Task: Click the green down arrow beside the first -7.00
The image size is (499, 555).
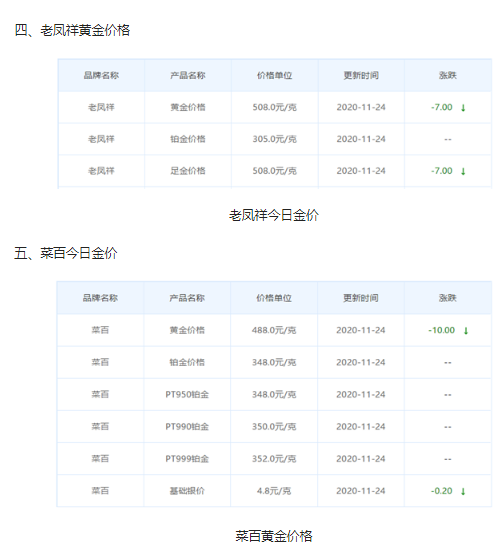Action: tap(463, 108)
